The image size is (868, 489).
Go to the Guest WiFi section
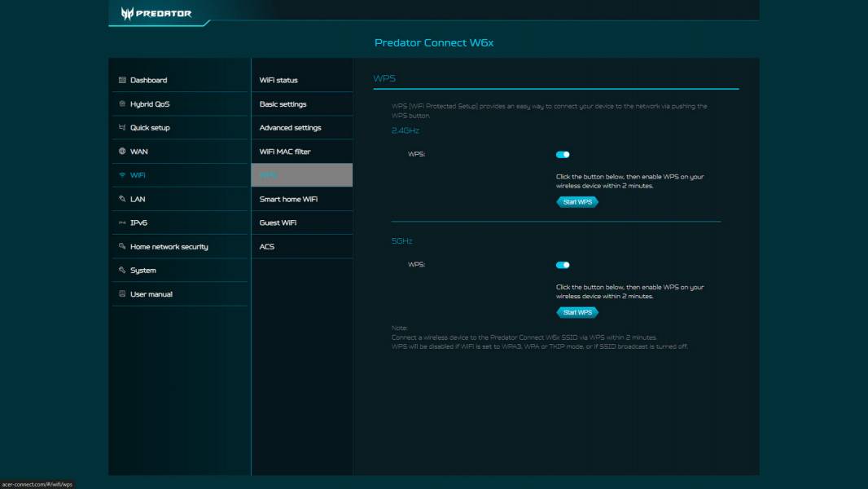coord(279,222)
